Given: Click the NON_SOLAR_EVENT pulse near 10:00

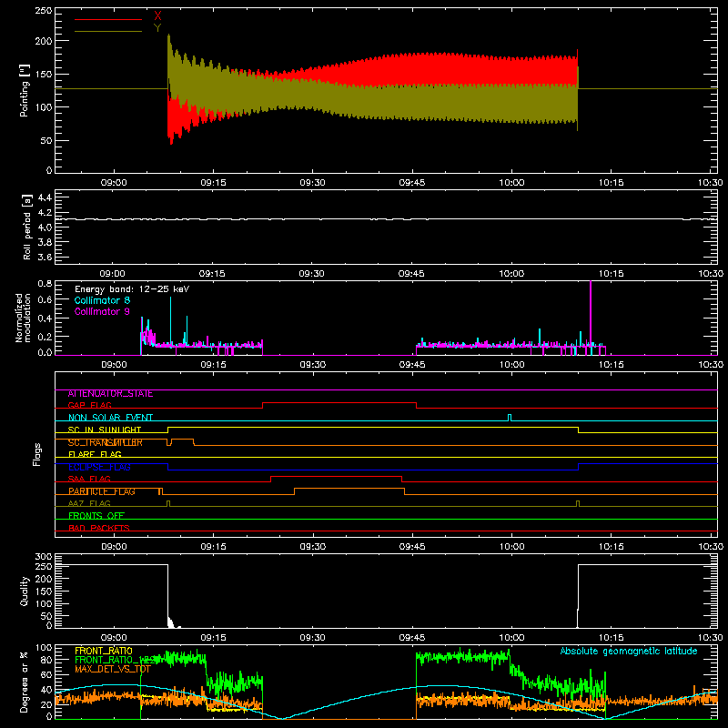Looking at the screenshot, I should 510,418.
